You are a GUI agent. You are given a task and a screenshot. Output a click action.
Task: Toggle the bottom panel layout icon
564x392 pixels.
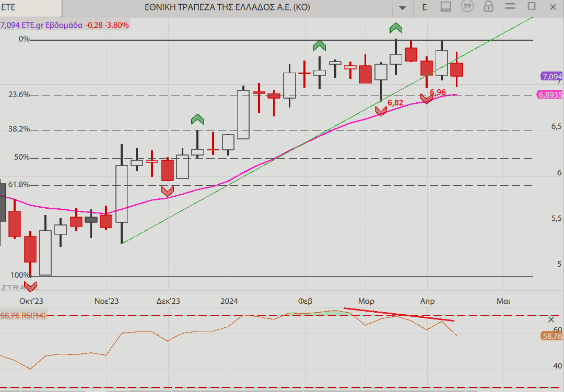click(445, 7)
